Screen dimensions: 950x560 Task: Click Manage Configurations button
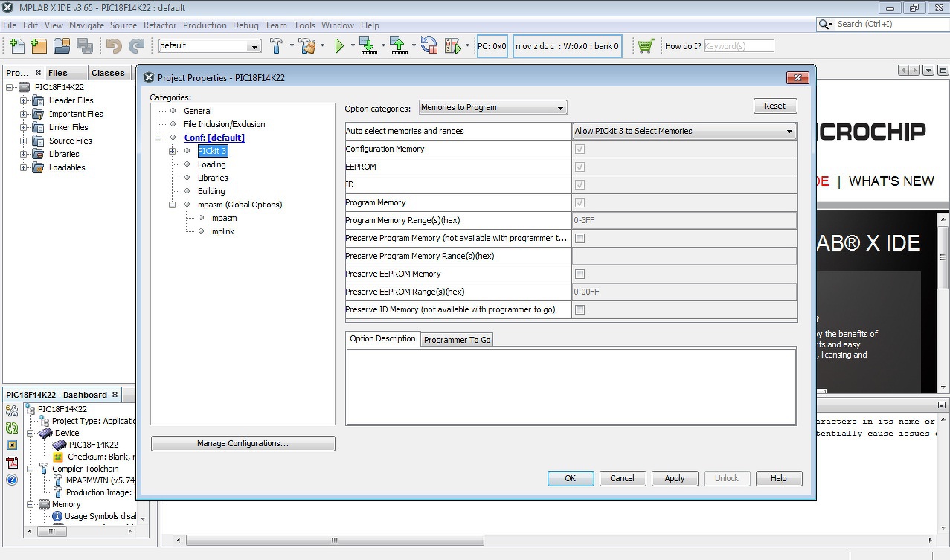tap(243, 443)
